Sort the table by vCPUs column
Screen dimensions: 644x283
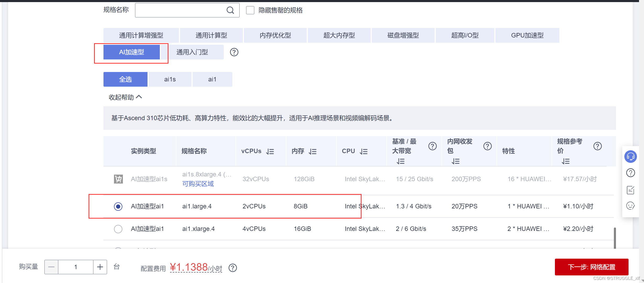(x=270, y=151)
